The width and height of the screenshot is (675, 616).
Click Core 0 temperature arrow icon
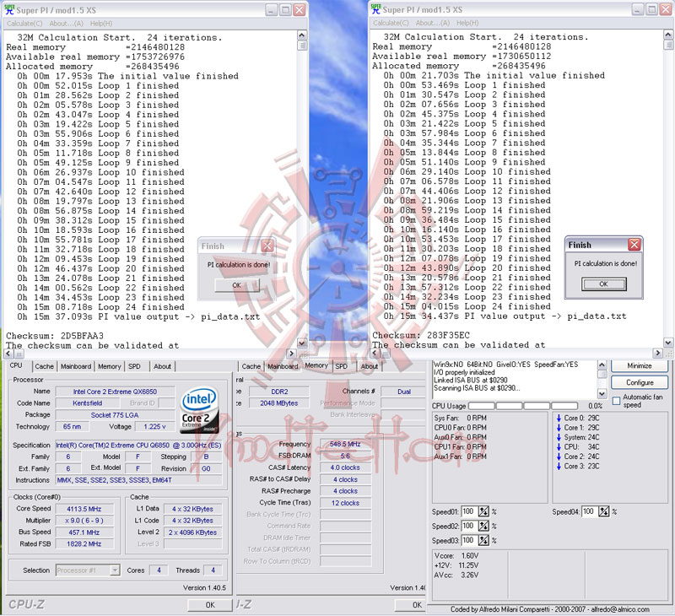(x=559, y=418)
